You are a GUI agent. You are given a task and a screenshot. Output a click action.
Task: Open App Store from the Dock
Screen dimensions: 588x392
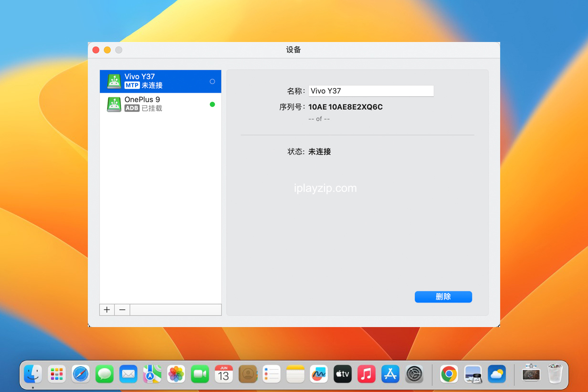390,374
